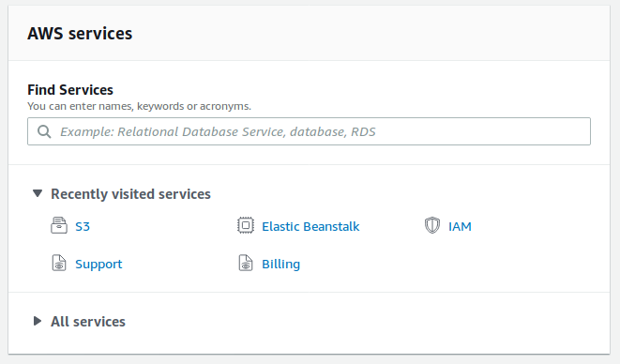
Task: Click the Billing document icon
Action: click(245, 263)
